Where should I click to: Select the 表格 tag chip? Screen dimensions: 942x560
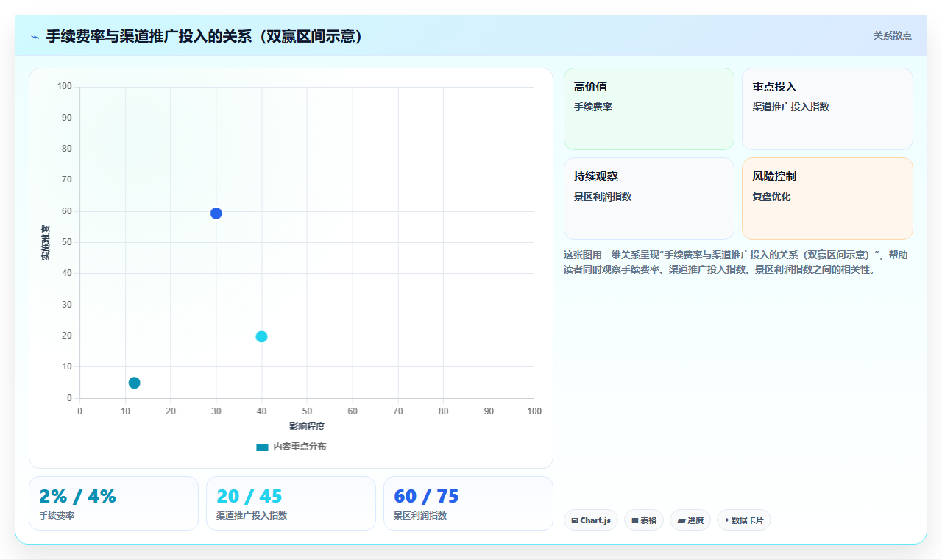pos(644,520)
